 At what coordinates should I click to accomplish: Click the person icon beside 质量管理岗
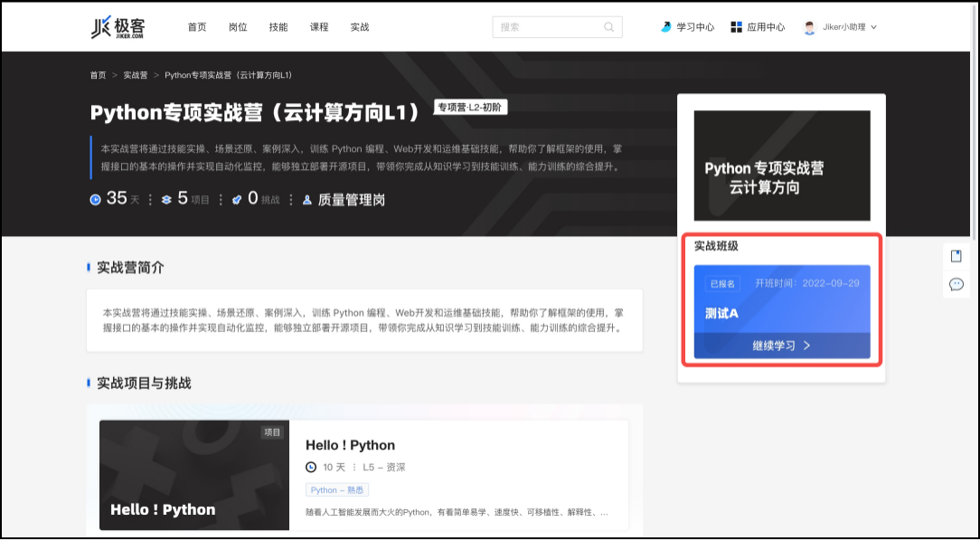click(x=306, y=200)
